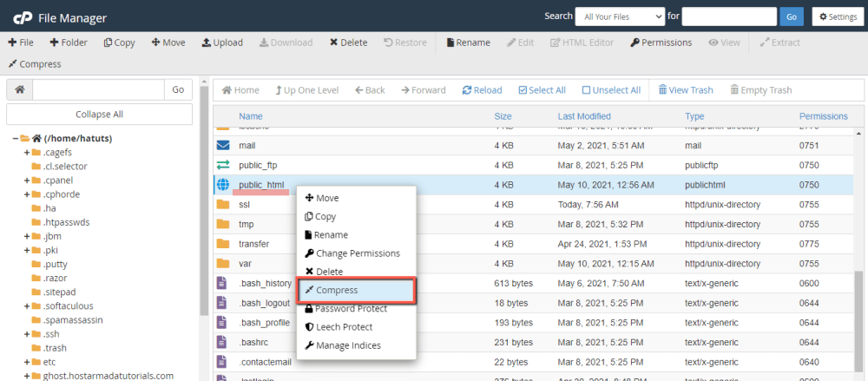Click the cPanel logo icon
868x381 pixels.
click(x=23, y=18)
